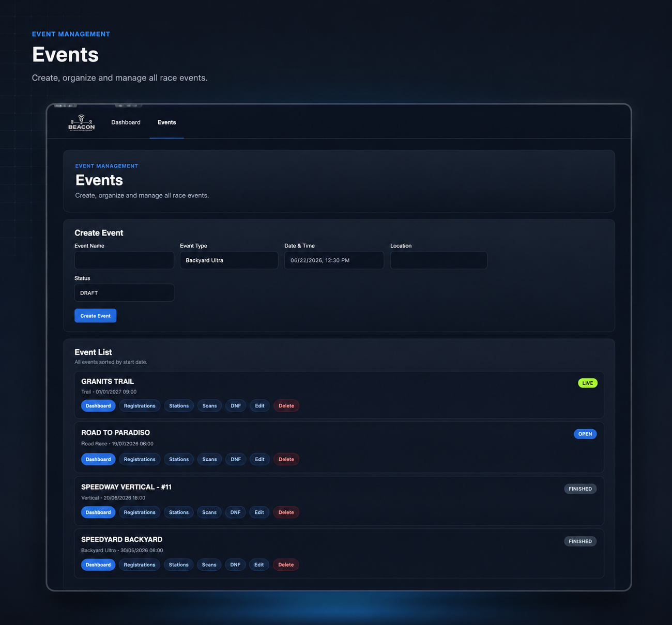Click the OPEN badge on ROAD TO PARADISO
The image size is (672, 625).
[585, 434]
